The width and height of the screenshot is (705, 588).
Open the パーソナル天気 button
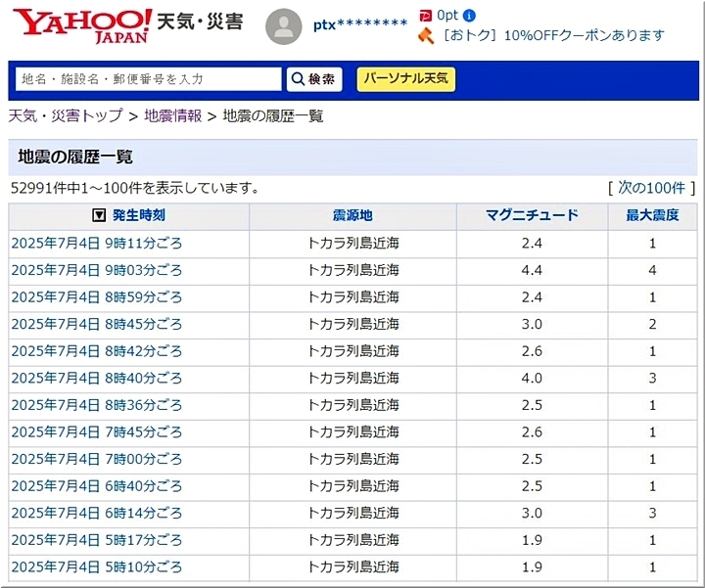[405, 78]
